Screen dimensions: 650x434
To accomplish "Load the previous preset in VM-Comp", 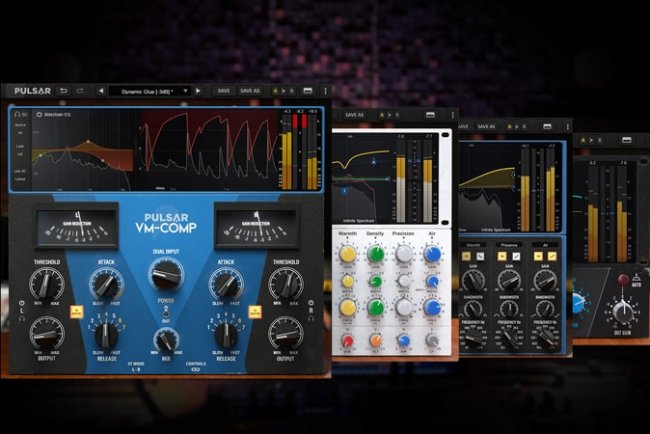I will click(x=101, y=91).
